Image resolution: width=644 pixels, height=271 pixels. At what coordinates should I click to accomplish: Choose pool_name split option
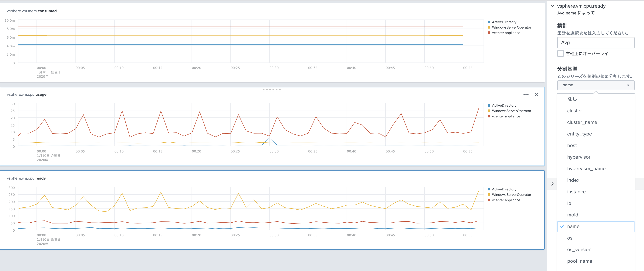click(579, 261)
